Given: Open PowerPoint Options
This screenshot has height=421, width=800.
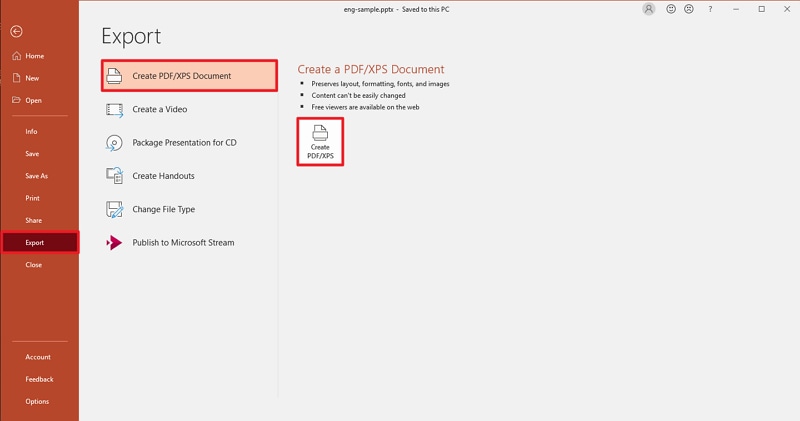Looking at the screenshot, I should pos(39,402).
